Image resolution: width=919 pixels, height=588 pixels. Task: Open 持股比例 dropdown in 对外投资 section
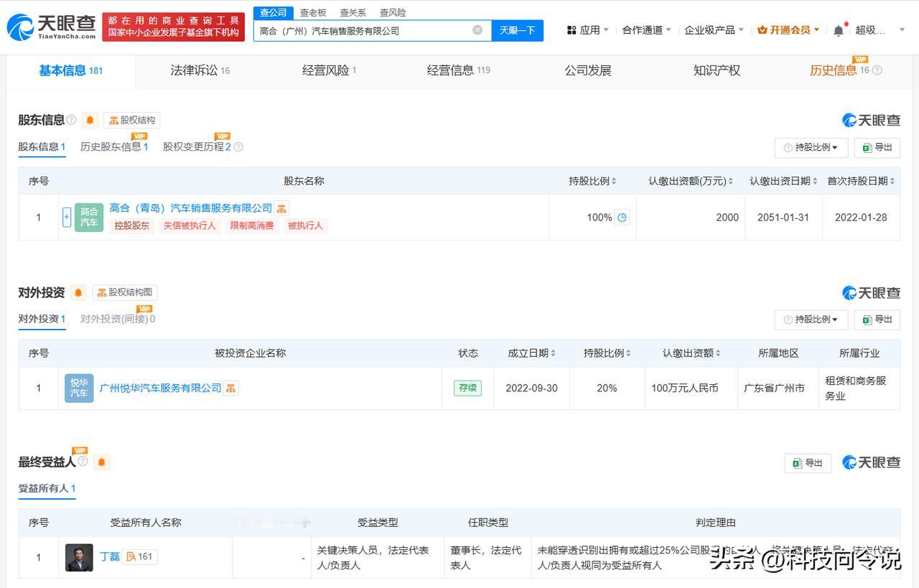pyautogui.click(x=811, y=319)
